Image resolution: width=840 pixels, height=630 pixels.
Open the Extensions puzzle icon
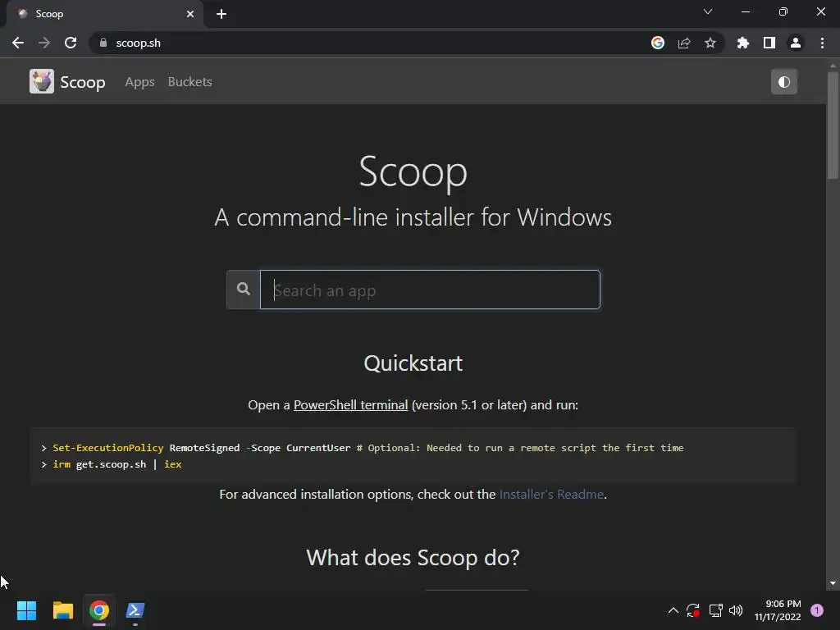click(743, 43)
